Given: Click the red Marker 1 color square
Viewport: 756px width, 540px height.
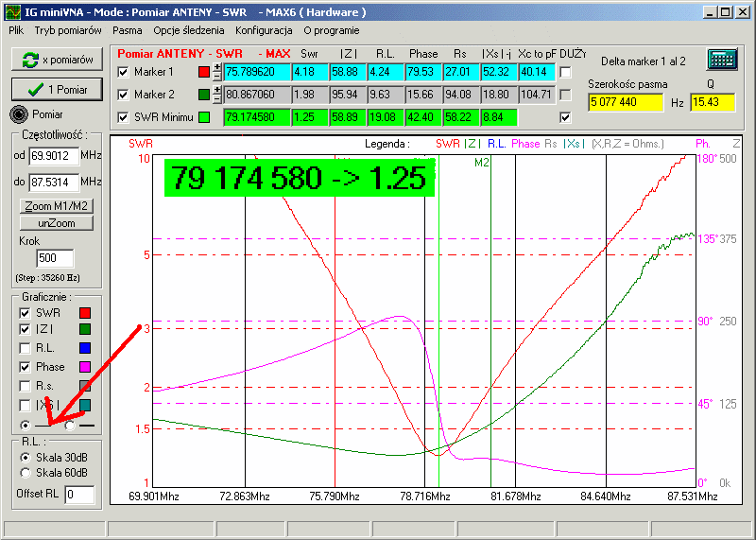Looking at the screenshot, I should pos(204,72).
